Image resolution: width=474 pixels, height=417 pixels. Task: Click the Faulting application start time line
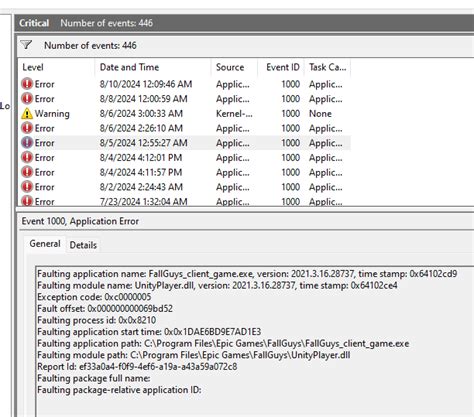click(149, 332)
